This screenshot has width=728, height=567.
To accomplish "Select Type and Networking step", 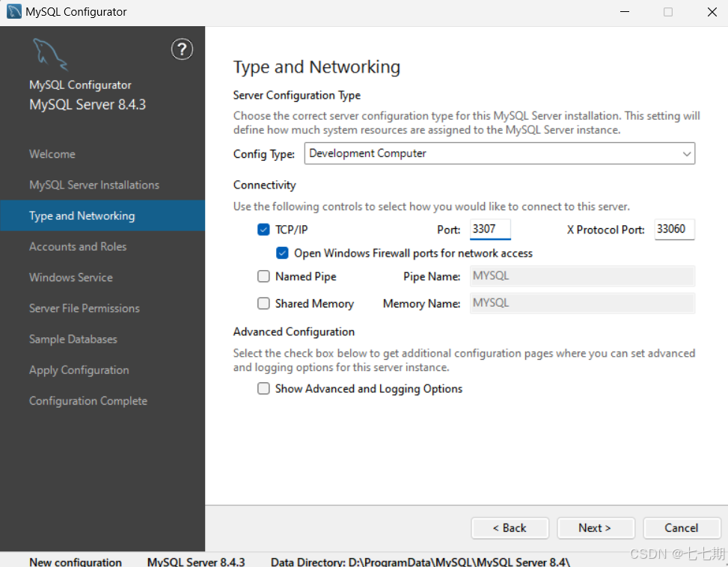I will (x=103, y=215).
